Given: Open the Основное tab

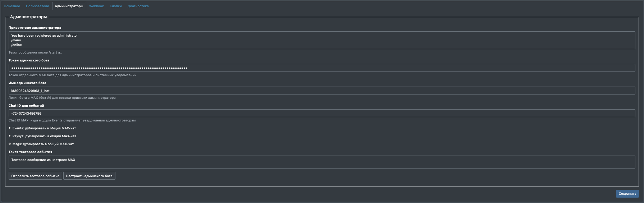Looking at the screenshot, I should (12, 6).
